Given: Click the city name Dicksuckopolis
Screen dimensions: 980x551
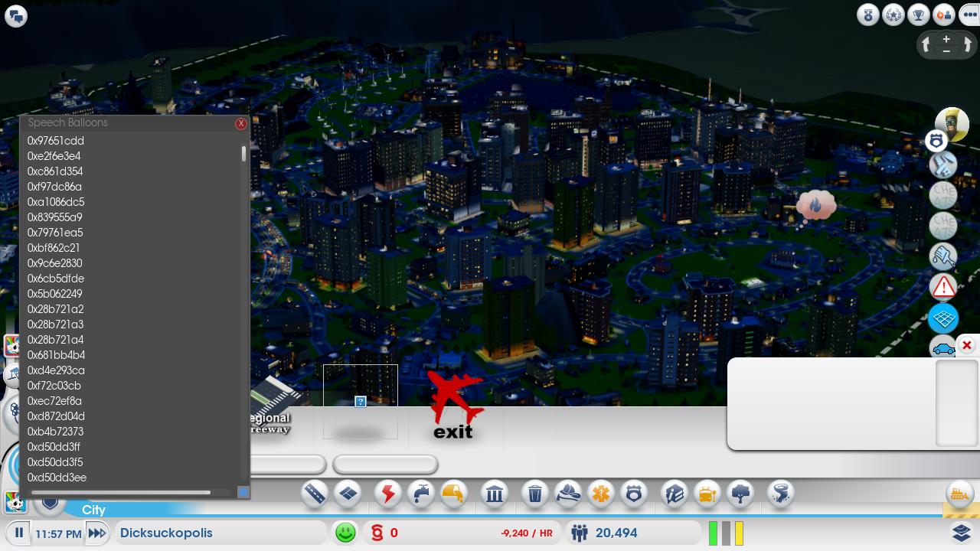Looking at the screenshot, I should (166, 533).
